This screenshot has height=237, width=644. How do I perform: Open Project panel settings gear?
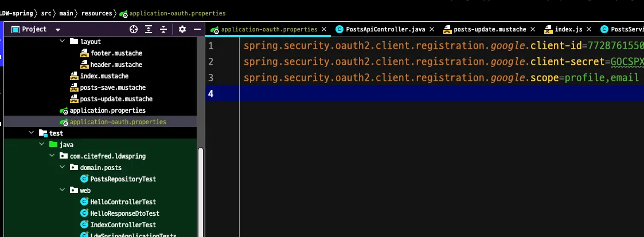(182, 29)
